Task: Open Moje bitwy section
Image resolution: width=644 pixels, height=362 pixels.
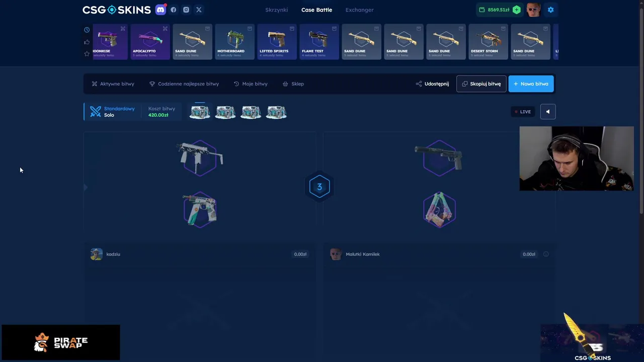Action: [x=251, y=84]
